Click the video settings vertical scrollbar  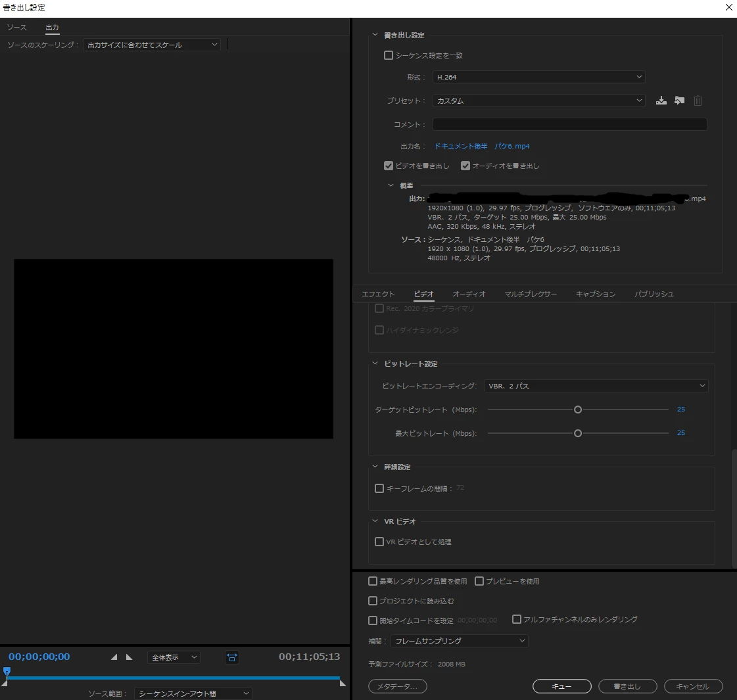coord(734,509)
